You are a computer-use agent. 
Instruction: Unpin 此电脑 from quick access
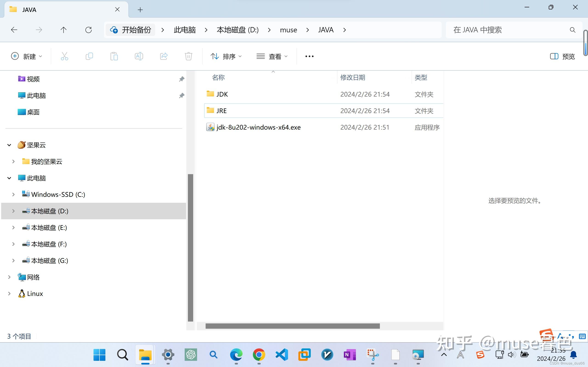coord(181,95)
